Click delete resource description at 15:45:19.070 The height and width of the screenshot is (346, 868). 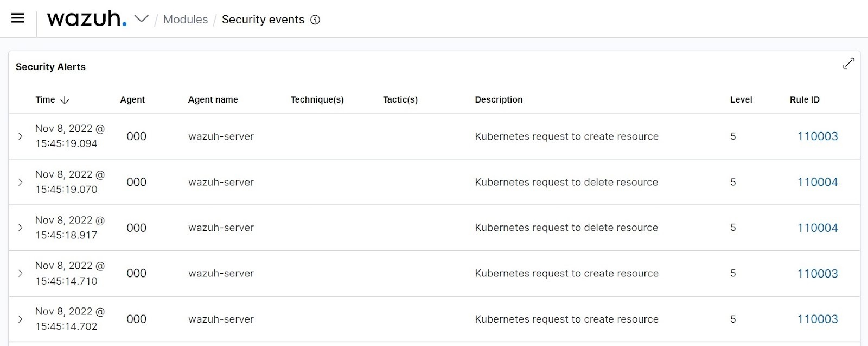pyautogui.click(x=566, y=182)
